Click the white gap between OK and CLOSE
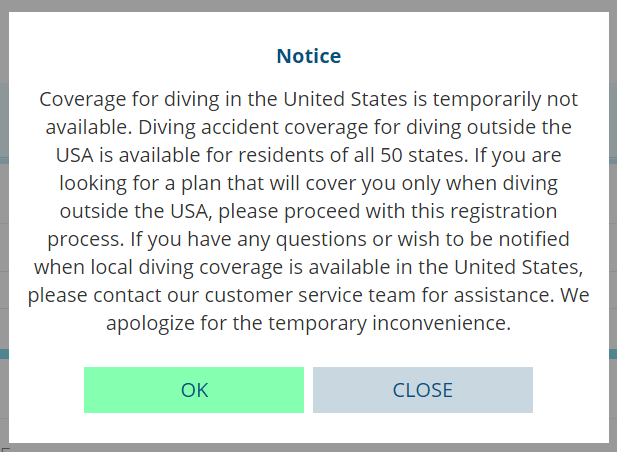Viewport: 617px width, 452px height. click(x=308, y=390)
